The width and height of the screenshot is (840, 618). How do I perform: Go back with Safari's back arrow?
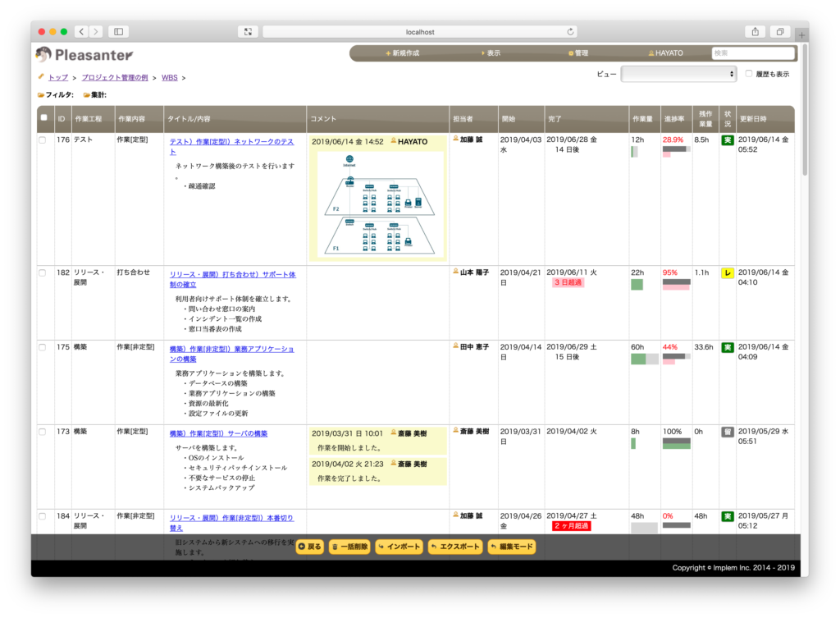coord(81,32)
